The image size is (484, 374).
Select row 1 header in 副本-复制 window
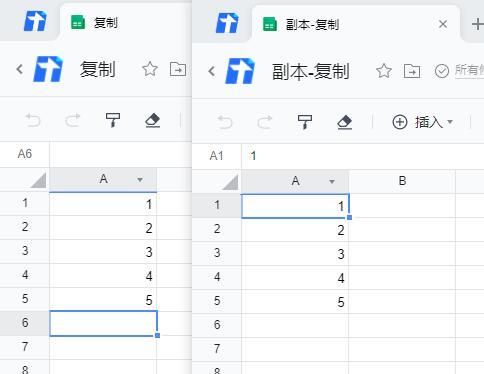(217, 205)
